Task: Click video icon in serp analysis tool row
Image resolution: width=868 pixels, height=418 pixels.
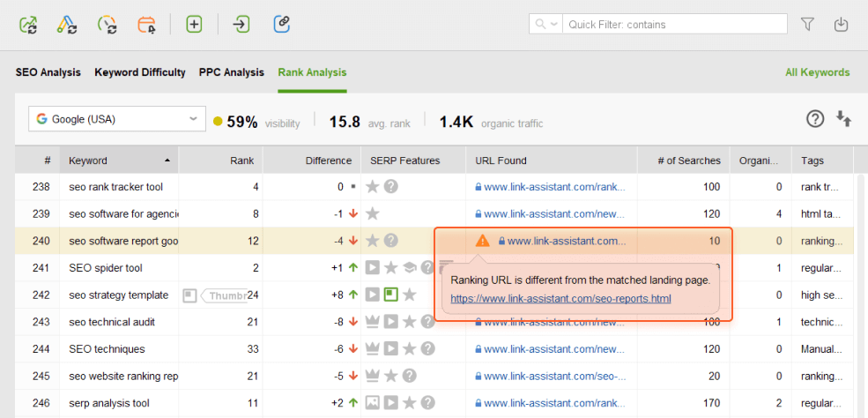Action: click(391, 402)
